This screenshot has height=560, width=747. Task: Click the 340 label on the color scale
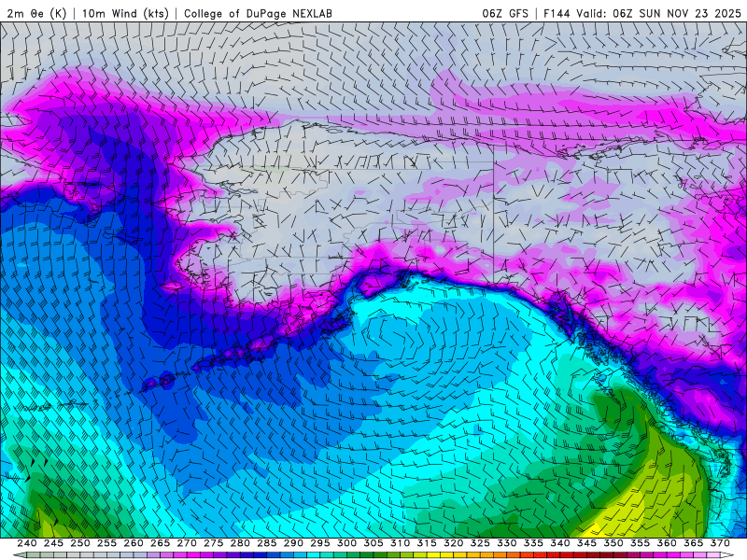click(560, 543)
